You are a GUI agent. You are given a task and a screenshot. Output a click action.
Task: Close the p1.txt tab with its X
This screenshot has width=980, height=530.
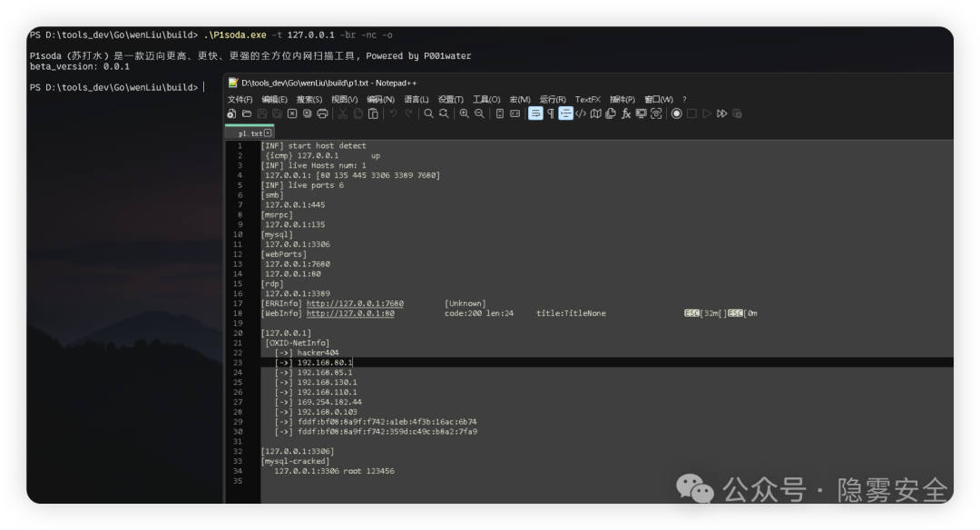268,133
